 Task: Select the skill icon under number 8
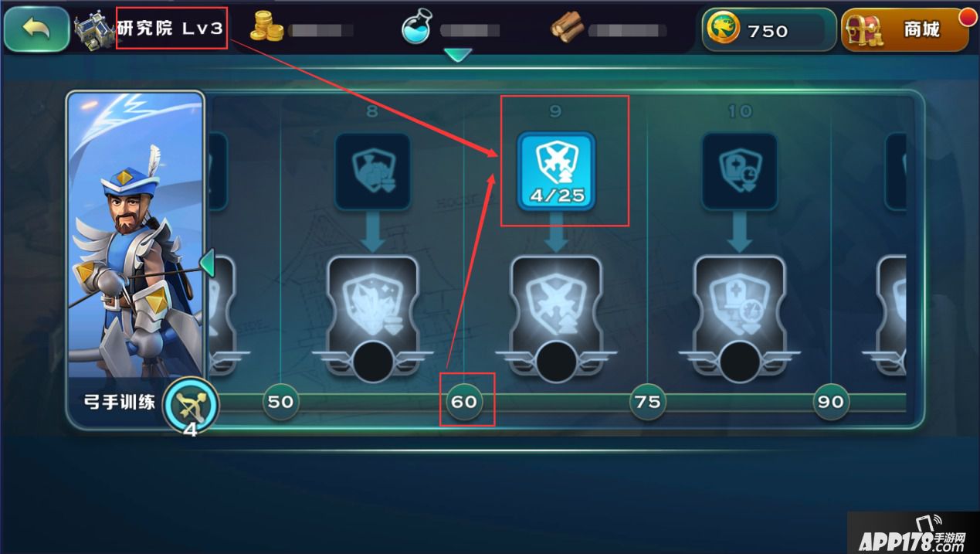tap(372, 171)
